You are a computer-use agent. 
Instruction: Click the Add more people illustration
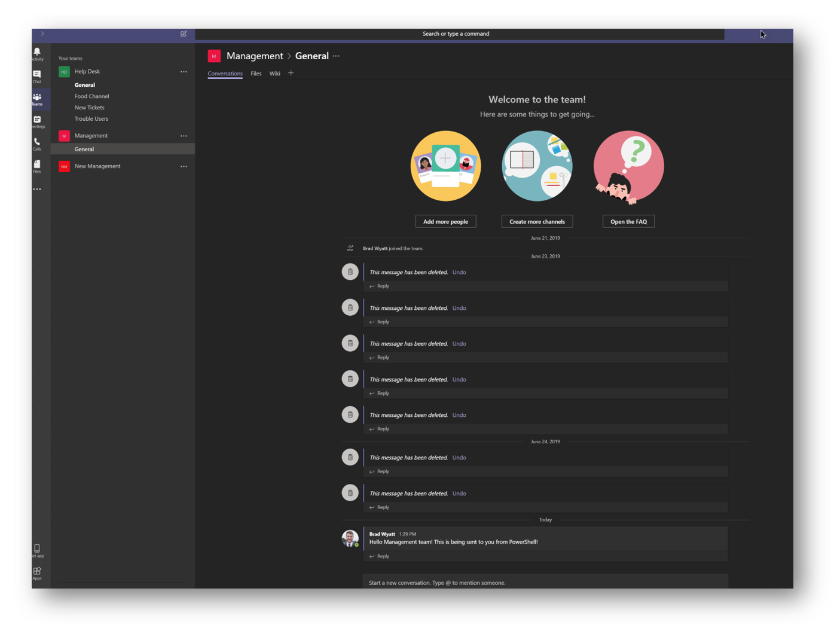tap(445, 166)
